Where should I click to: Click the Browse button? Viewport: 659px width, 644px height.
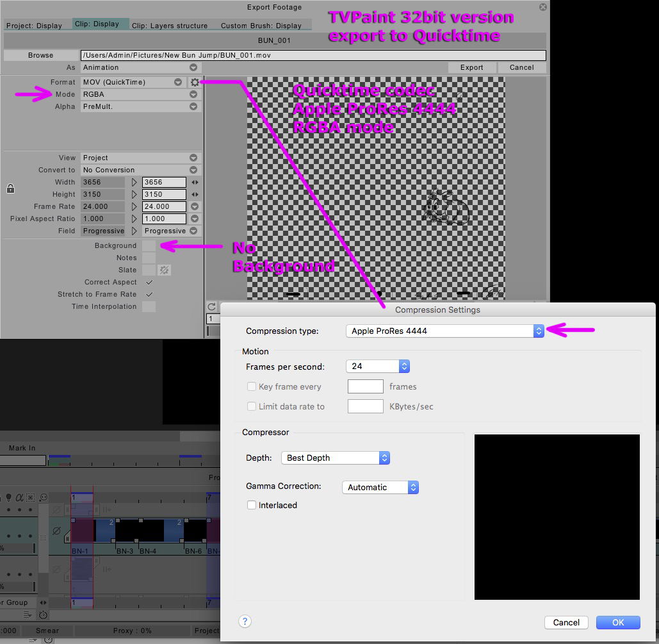point(41,55)
